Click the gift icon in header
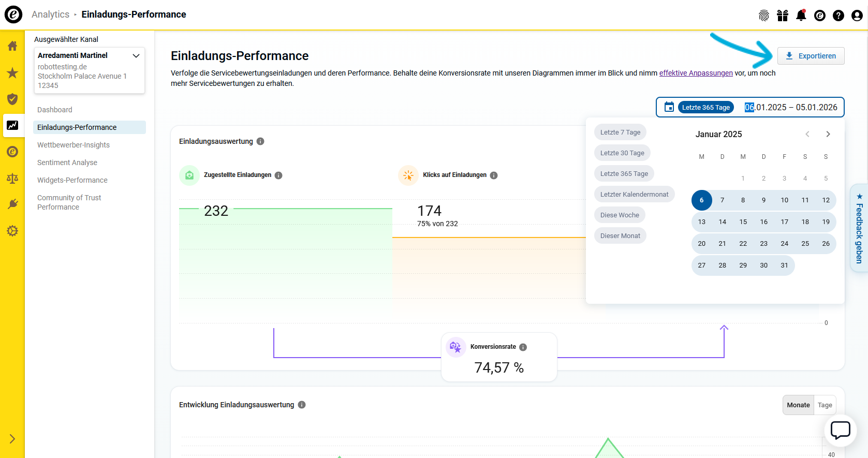Screen dimensions: 868x458 coord(782,16)
